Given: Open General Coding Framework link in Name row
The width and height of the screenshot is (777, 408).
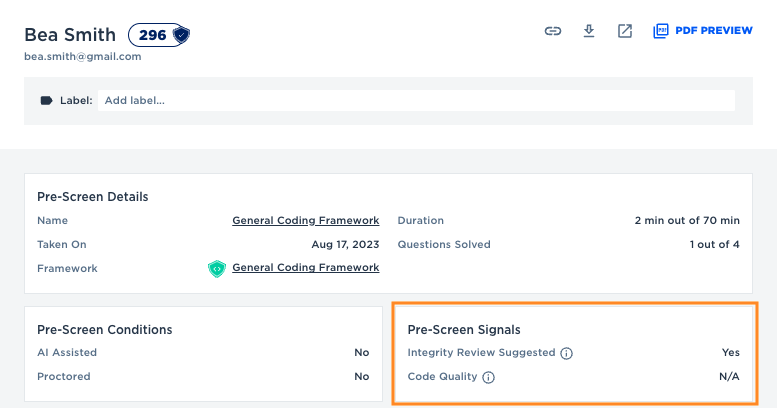Looking at the screenshot, I should point(305,220).
